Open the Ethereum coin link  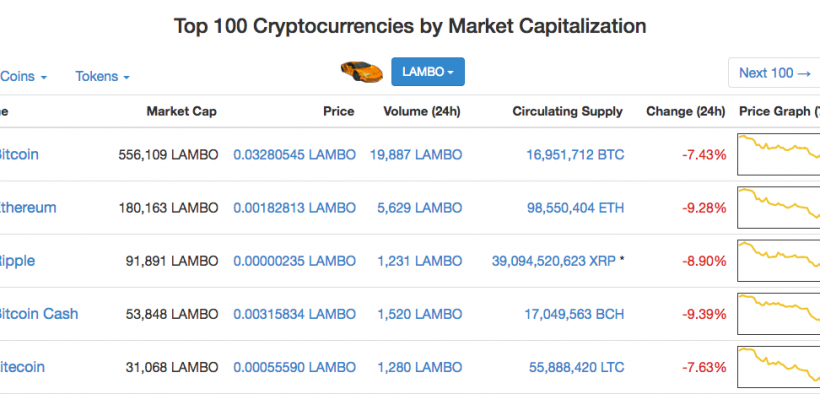(x=28, y=208)
